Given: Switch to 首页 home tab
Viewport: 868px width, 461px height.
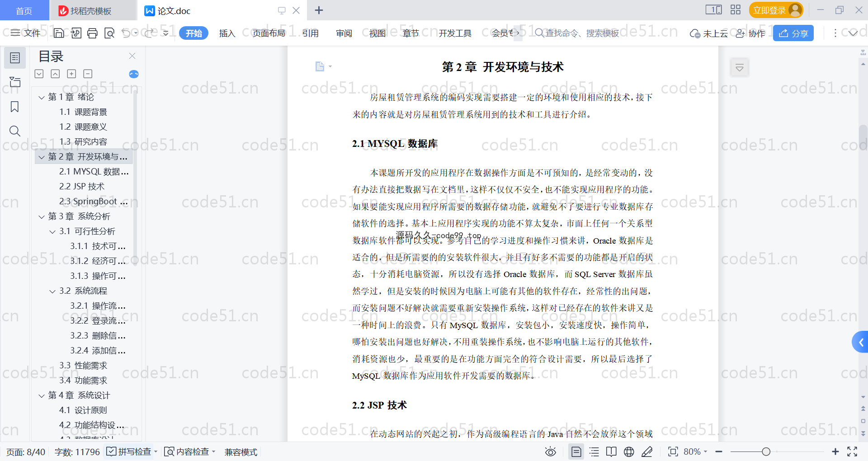Looking at the screenshot, I should coord(24,10).
